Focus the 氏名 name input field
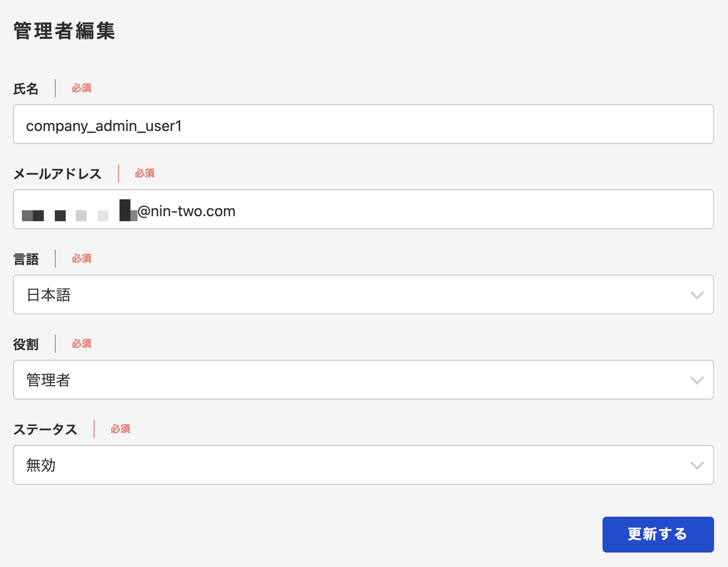 pos(364,125)
